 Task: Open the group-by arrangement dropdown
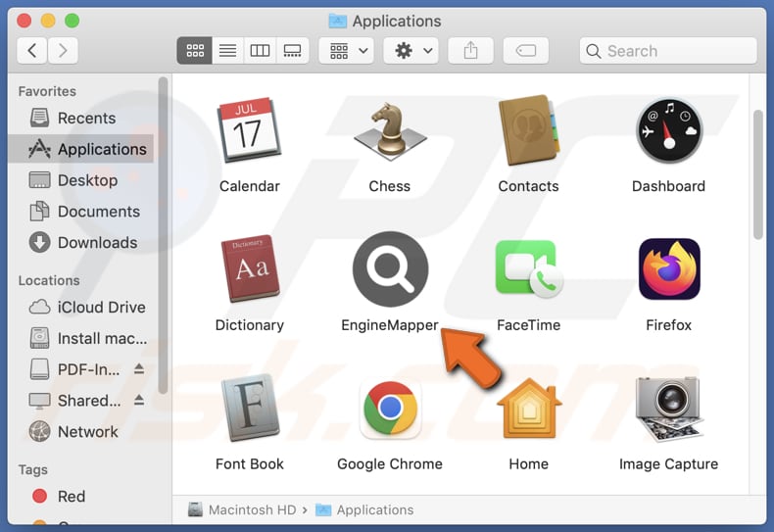pos(351,51)
